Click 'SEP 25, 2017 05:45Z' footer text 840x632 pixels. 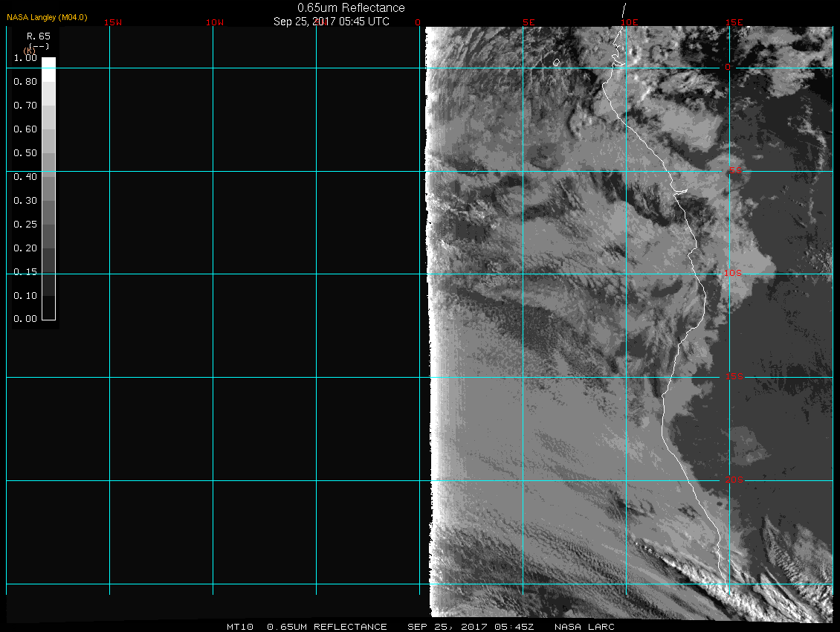[471, 627]
